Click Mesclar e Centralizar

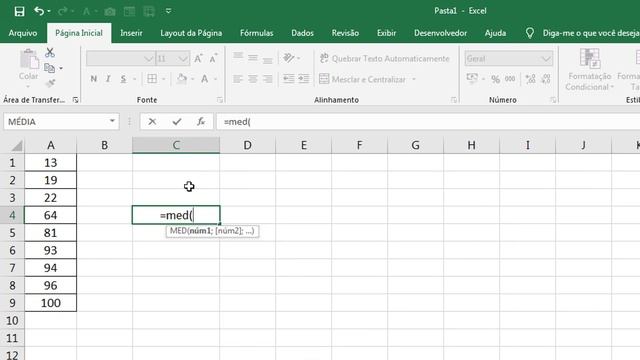(362, 79)
